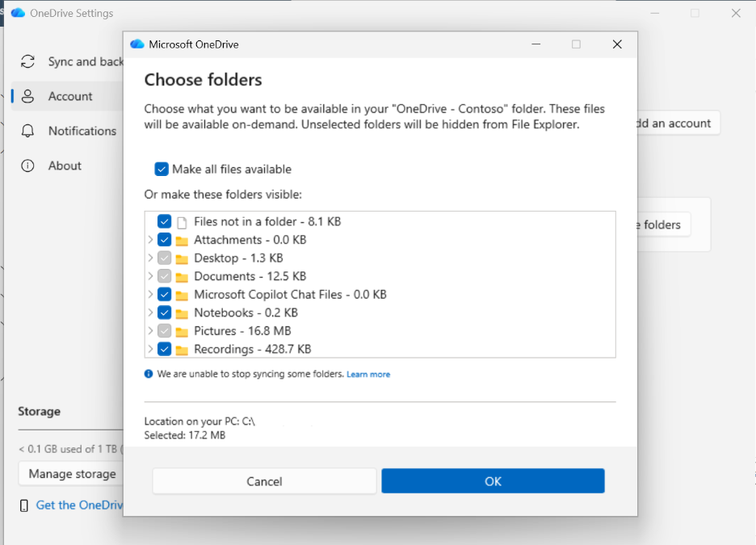Toggle the grayed Desktop checkbox
Screen dimensions: 756x545
[165, 258]
